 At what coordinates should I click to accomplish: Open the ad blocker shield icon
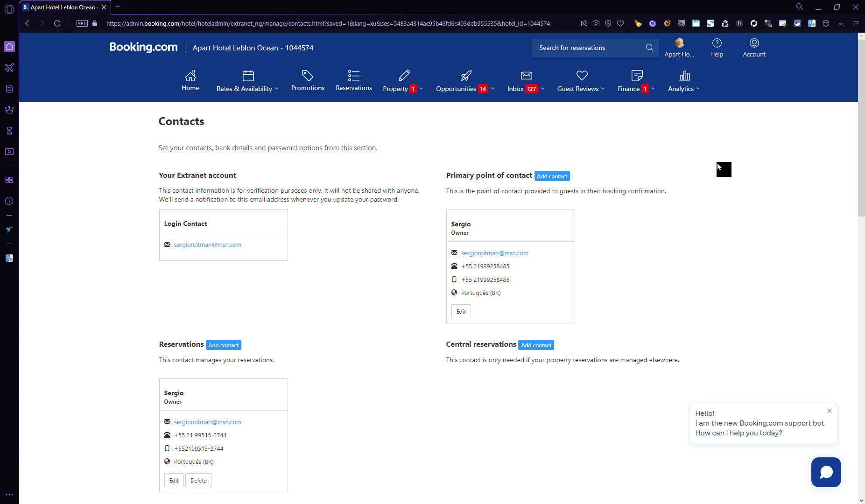pyautogui.click(x=608, y=23)
